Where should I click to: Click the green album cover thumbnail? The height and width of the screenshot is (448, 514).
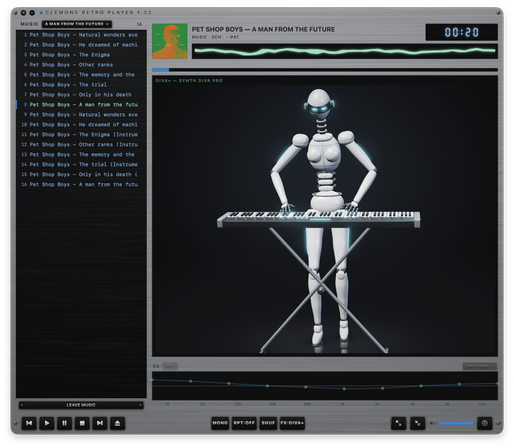tap(170, 41)
